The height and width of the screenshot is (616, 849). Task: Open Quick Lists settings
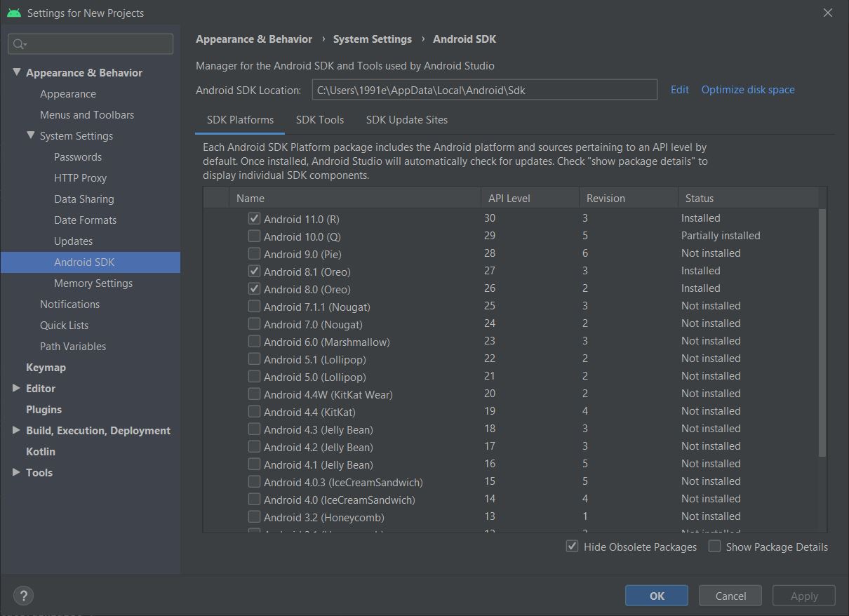(64, 326)
